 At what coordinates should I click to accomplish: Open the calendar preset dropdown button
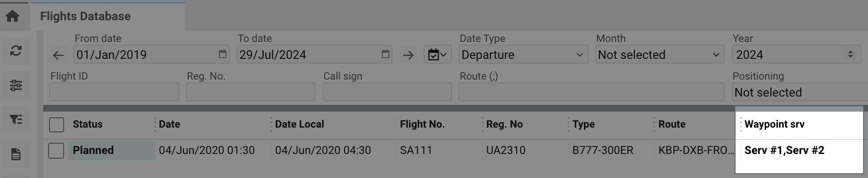coord(437,55)
